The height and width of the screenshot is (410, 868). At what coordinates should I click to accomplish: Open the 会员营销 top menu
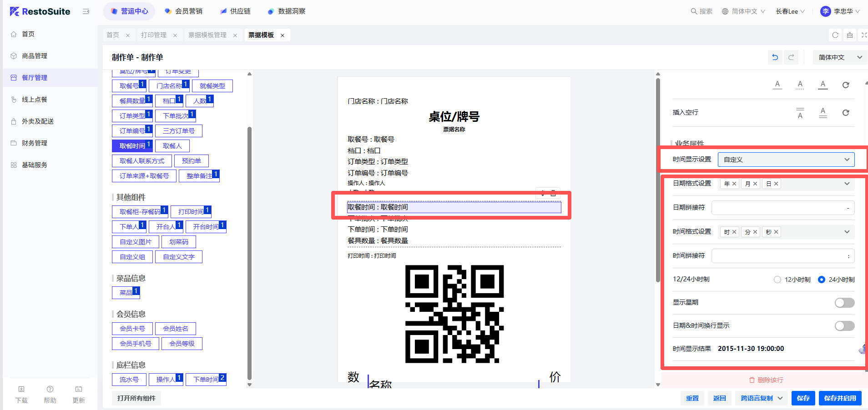pos(184,11)
